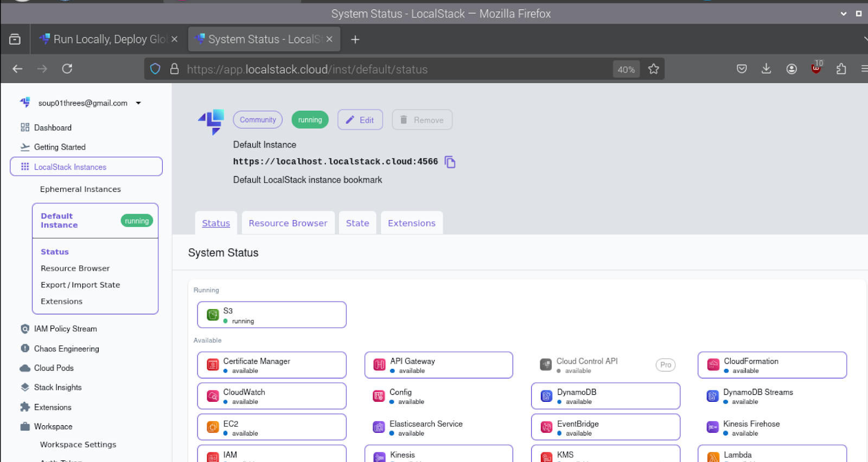
Task: Click the large LocalStack logo by Default Instance
Action: 212,121
